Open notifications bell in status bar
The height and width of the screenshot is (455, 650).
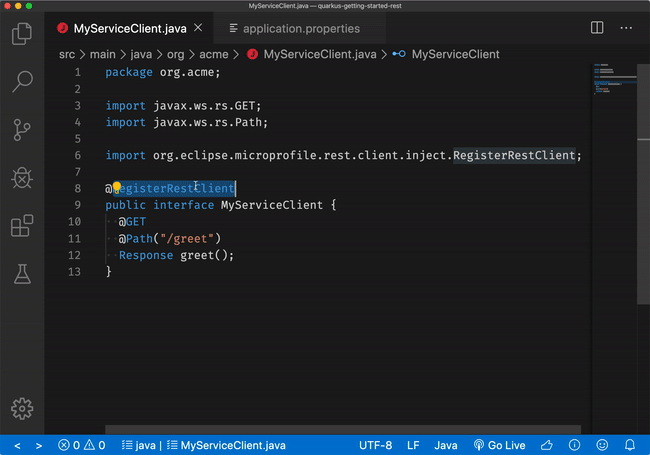tap(629, 445)
